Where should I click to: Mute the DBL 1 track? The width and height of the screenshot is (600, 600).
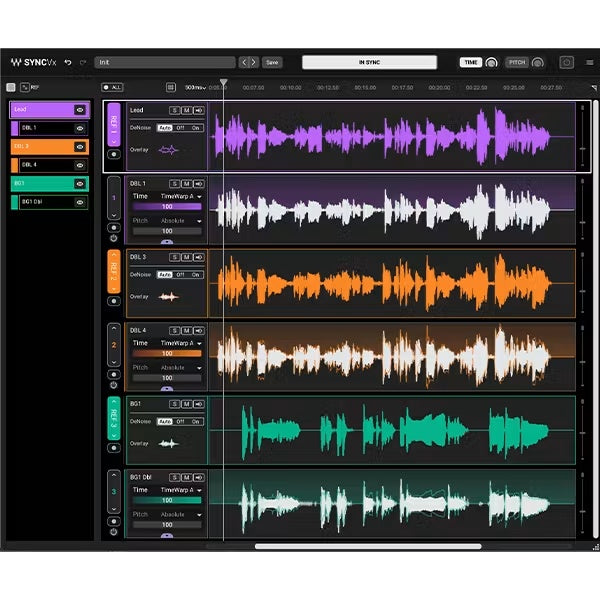(187, 184)
